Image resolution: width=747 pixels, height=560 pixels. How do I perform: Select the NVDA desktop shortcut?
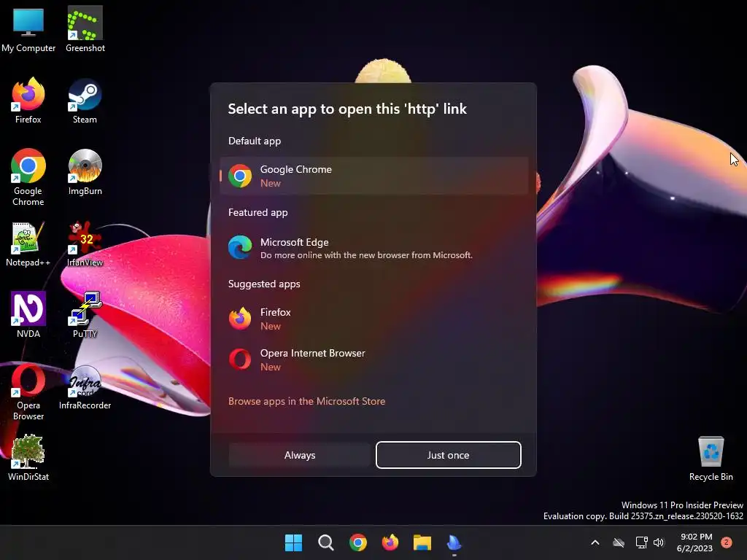pyautogui.click(x=28, y=315)
